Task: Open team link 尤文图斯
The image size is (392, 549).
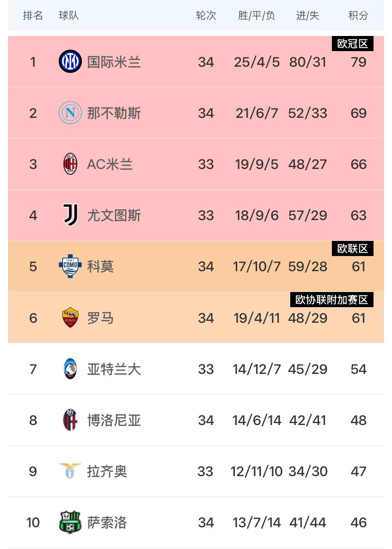Action: click(x=114, y=215)
